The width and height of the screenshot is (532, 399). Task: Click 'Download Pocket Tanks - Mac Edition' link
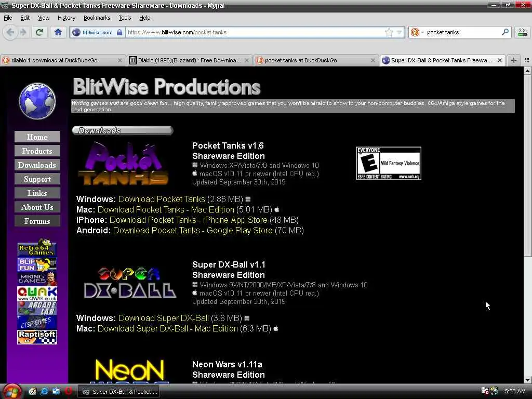point(166,210)
